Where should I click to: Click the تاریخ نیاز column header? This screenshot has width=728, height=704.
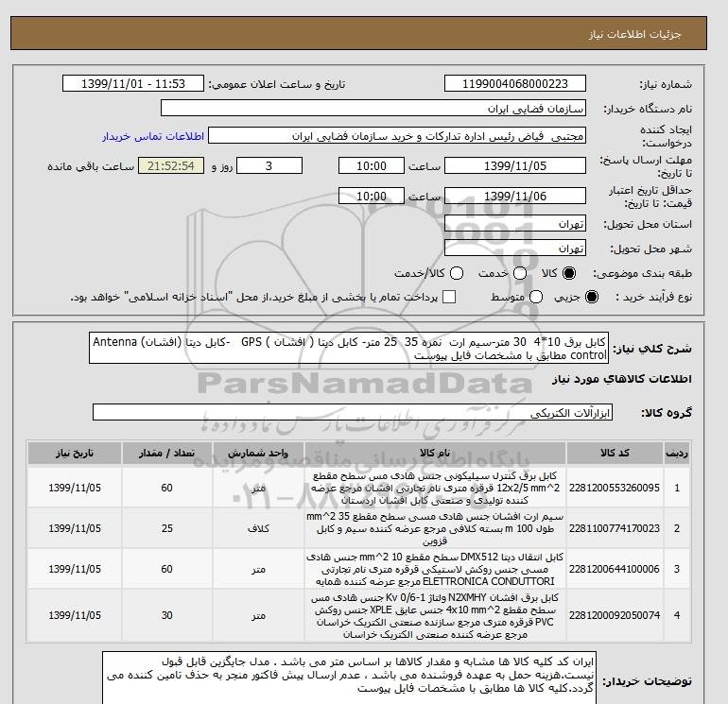[x=75, y=453]
